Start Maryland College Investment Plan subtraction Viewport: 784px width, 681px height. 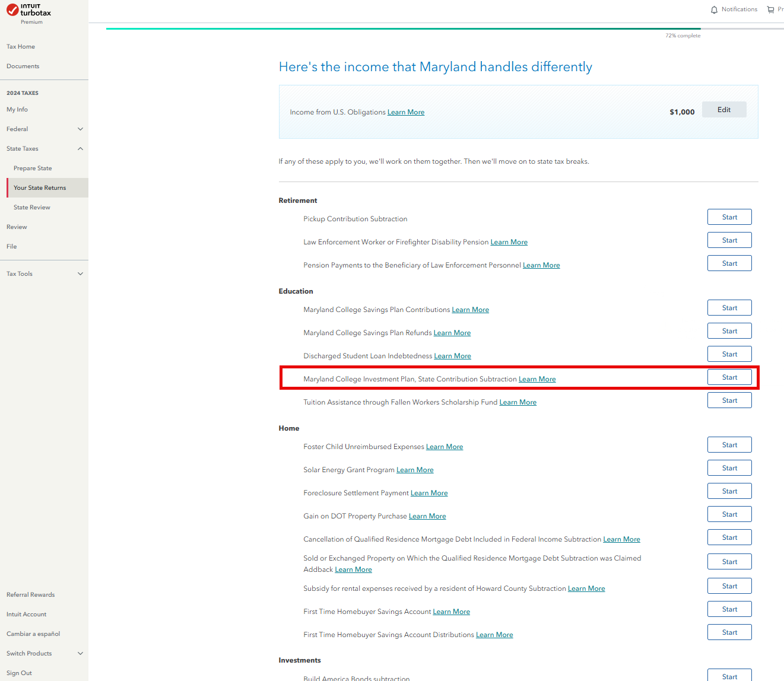[729, 377]
